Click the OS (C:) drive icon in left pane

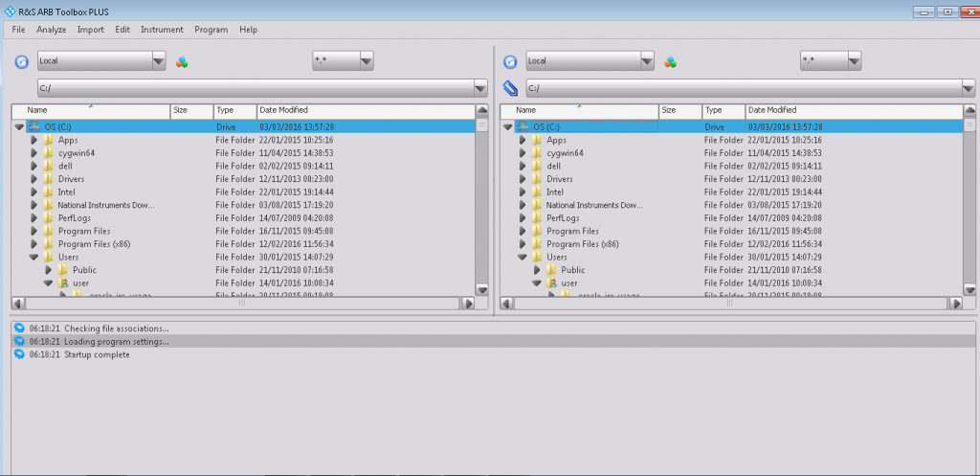[x=33, y=127]
